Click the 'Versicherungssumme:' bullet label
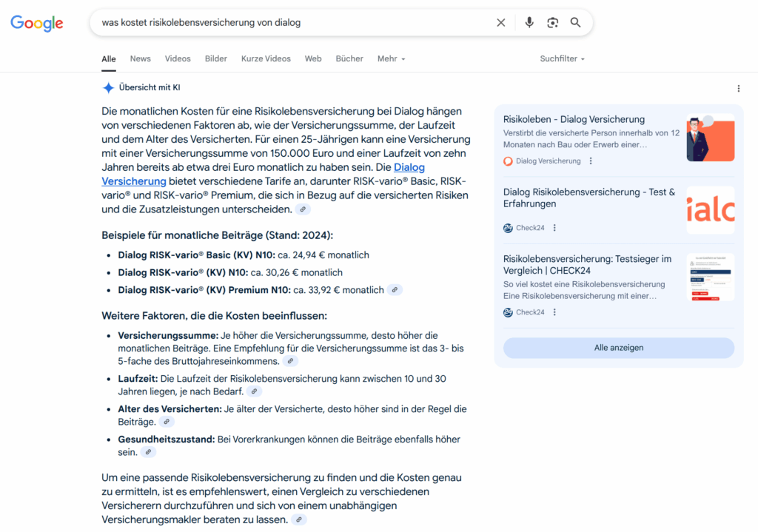758x532 pixels. pyautogui.click(x=168, y=335)
